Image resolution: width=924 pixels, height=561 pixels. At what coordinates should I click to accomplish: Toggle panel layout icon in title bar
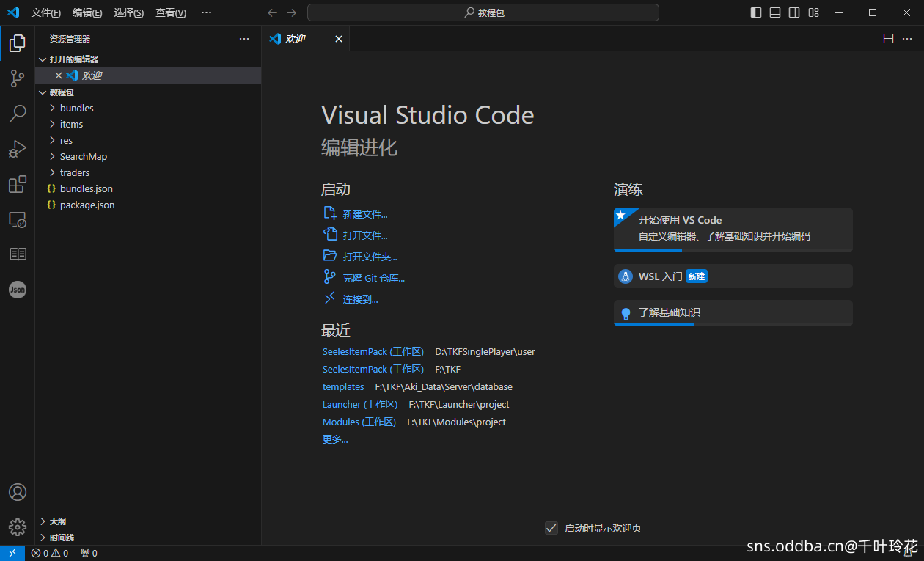[775, 12]
